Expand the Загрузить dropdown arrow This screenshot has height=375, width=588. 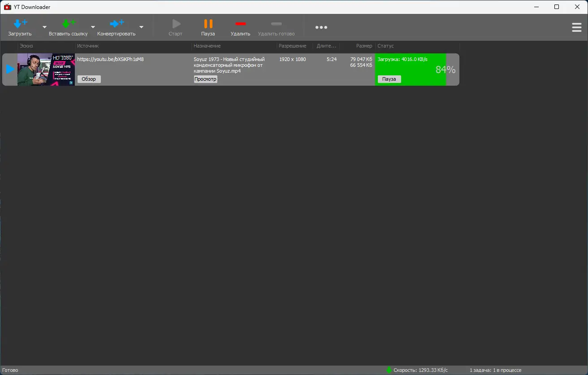44,27
